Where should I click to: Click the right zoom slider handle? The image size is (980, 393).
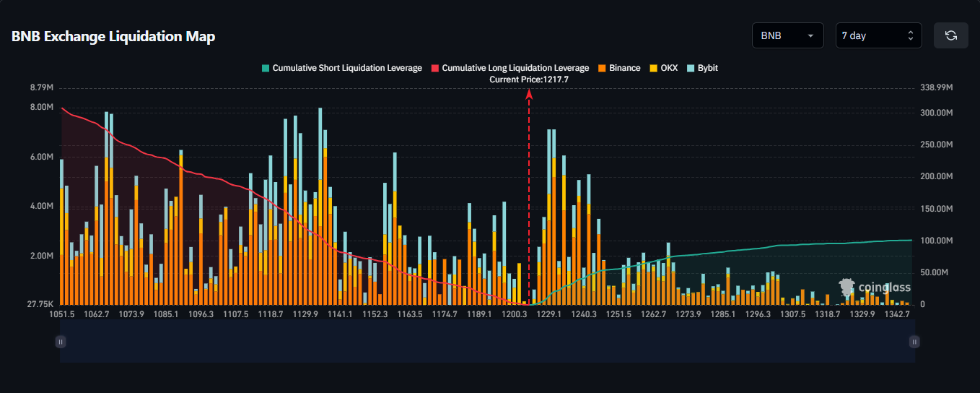[914, 342]
